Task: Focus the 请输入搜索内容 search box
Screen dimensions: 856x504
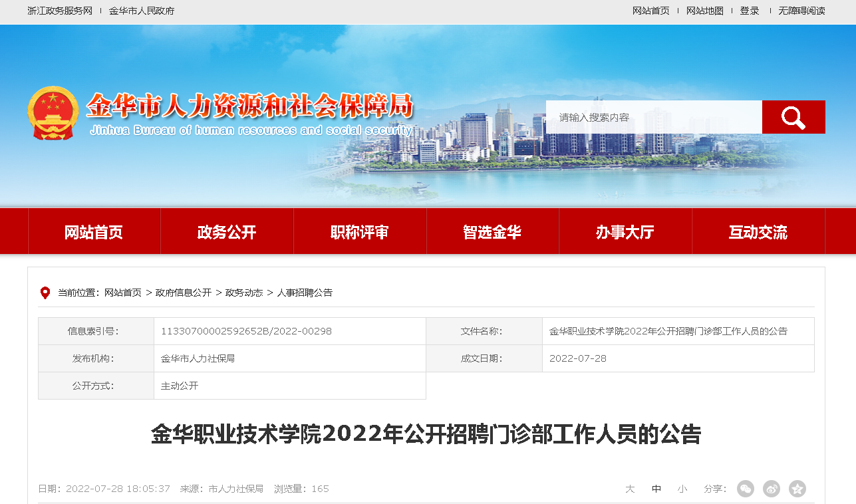Action: click(x=654, y=117)
